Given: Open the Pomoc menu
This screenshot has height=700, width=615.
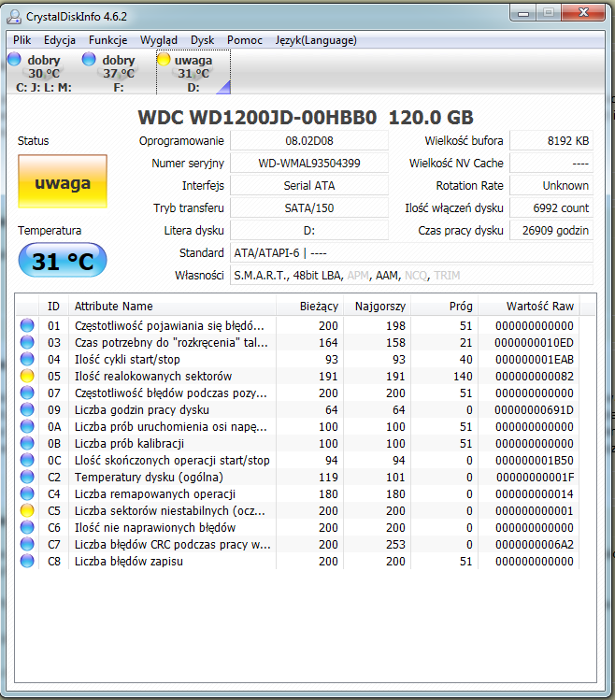Looking at the screenshot, I should [244, 40].
